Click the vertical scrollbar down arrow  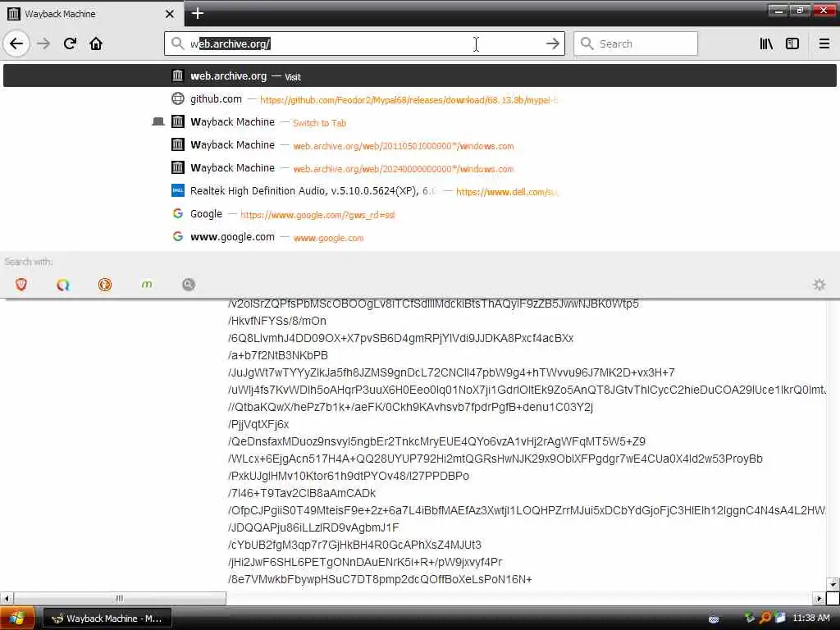833,584
